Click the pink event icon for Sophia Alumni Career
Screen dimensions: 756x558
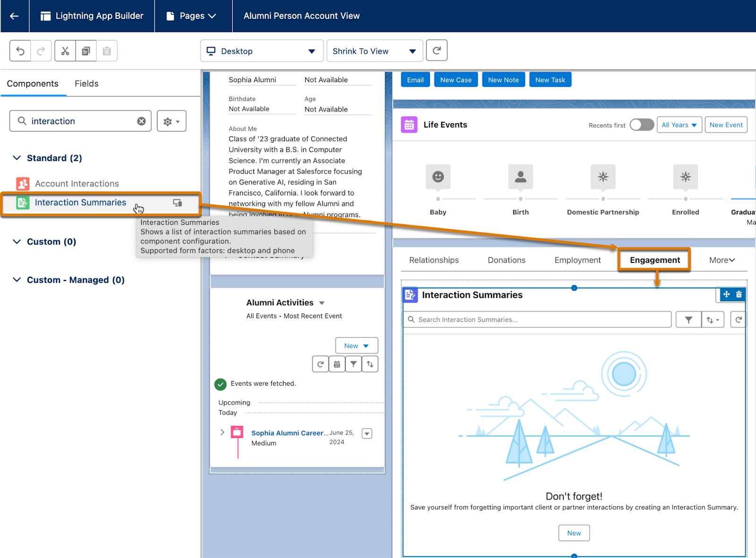coord(237,432)
